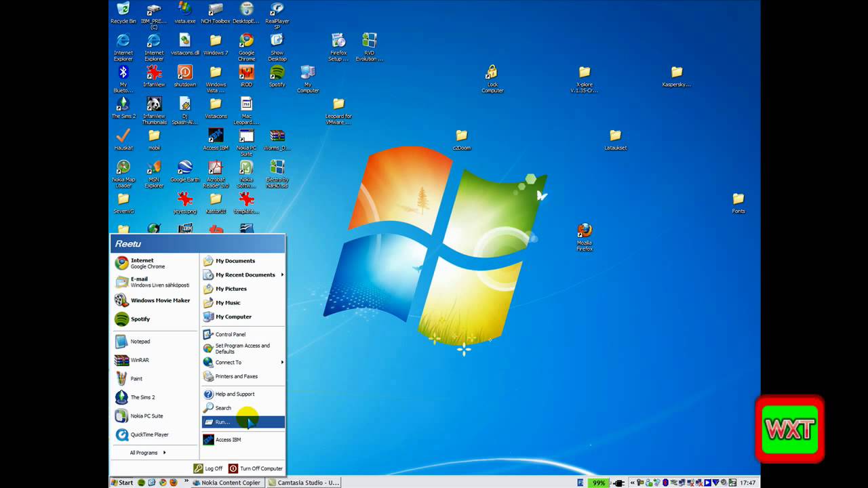Launch Google Chrome from its desktop icon
This screenshot has width=868, height=488.
246,47
